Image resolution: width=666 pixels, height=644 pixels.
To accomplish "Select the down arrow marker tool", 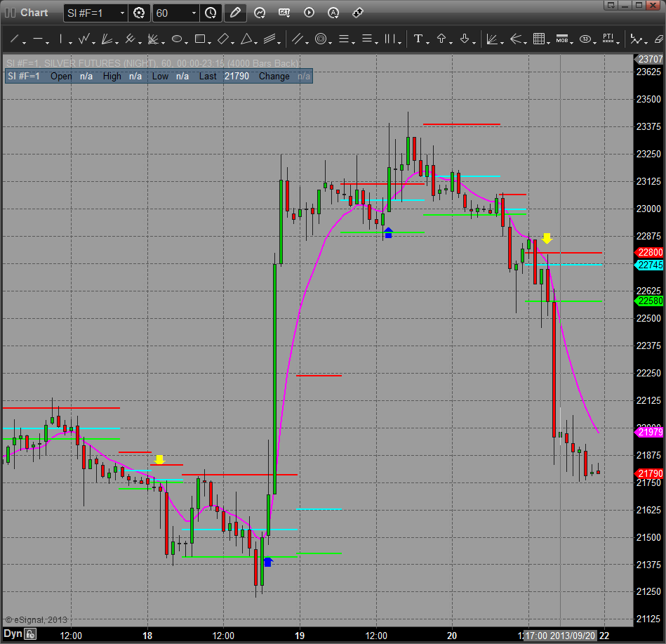I will click(465, 39).
